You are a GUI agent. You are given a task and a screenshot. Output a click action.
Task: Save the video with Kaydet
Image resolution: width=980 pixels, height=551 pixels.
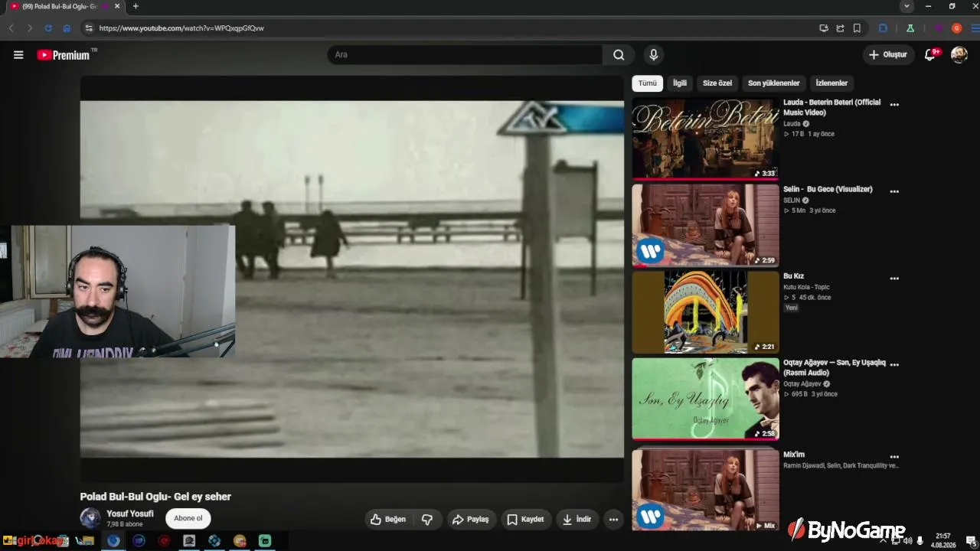click(525, 520)
